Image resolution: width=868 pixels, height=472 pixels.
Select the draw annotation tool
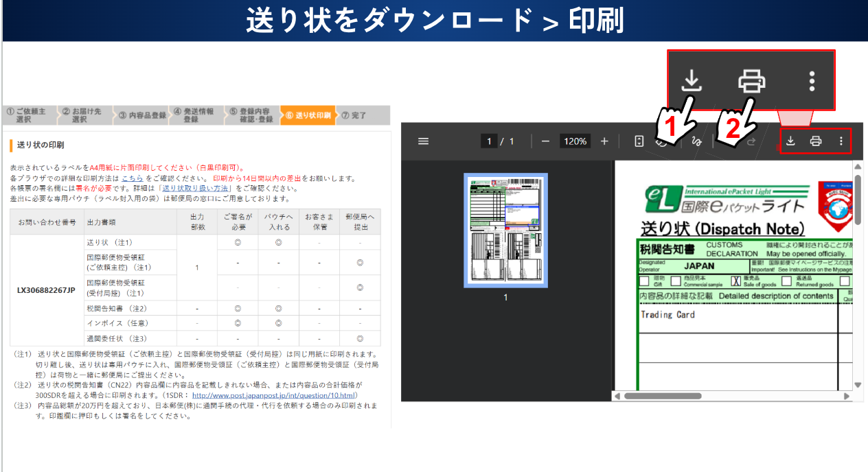click(x=696, y=141)
